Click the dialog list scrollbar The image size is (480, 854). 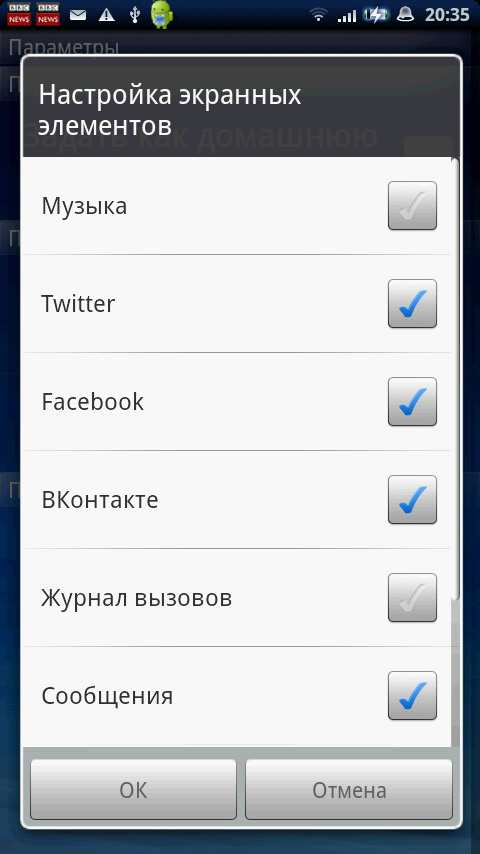click(x=455, y=379)
